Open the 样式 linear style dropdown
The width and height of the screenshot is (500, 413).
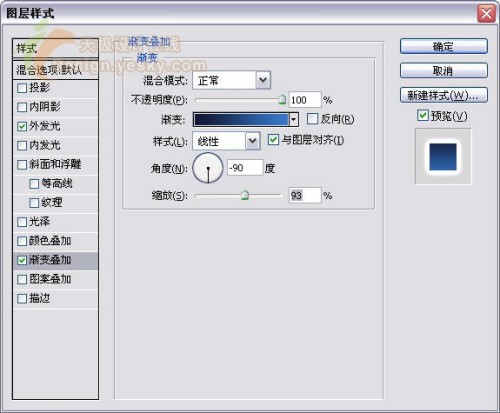(253, 141)
